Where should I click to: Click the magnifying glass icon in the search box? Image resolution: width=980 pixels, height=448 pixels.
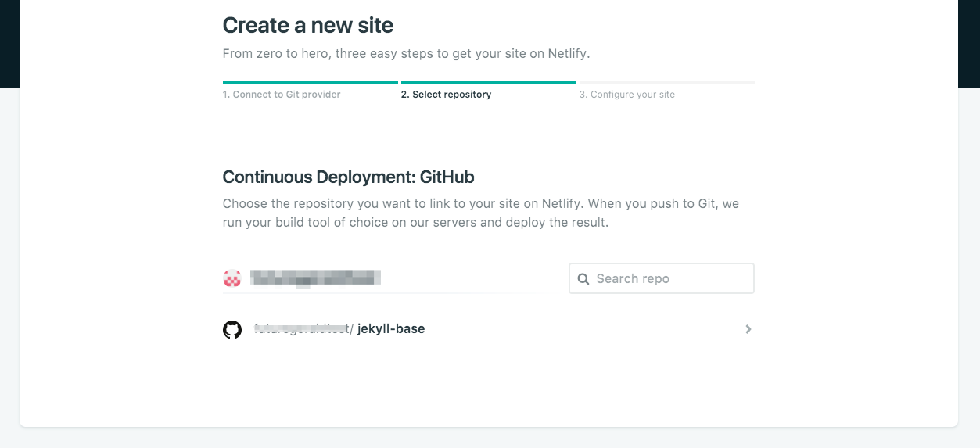tap(583, 279)
